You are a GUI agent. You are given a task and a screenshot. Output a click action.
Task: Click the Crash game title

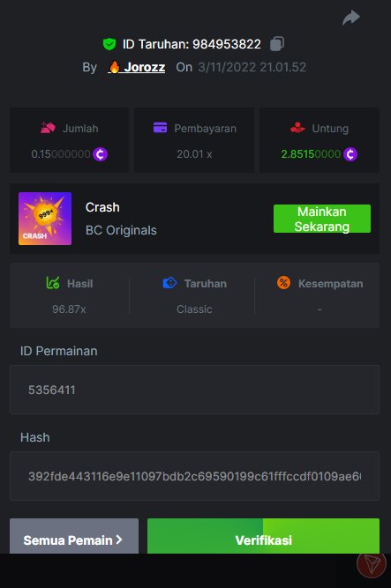point(102,207)
